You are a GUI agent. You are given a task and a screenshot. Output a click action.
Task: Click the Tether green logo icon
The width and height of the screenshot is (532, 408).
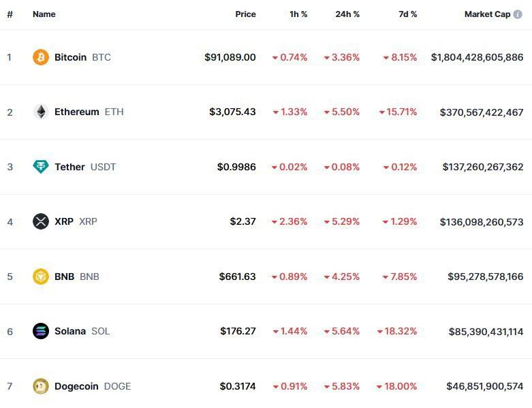[x=41, y=166]
